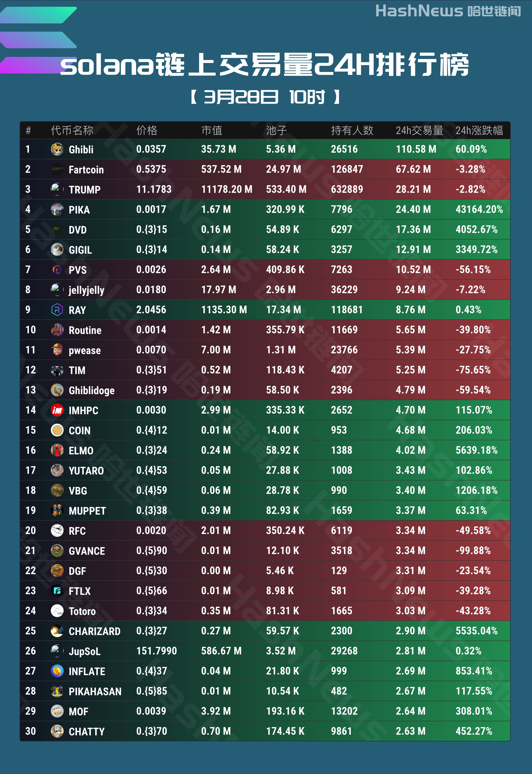Click TIM change value -75.65%

[473, 370]
